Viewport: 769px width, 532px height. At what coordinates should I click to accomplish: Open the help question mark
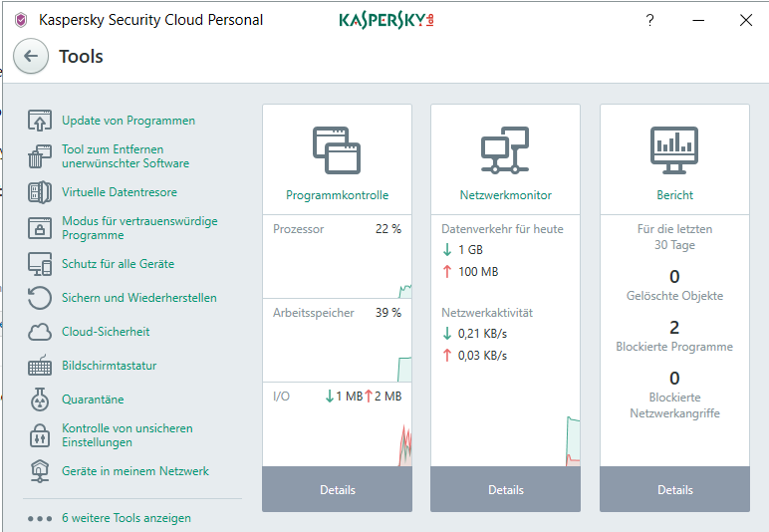649,20
